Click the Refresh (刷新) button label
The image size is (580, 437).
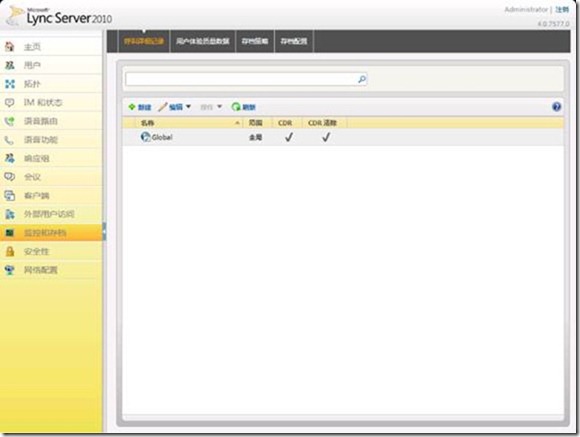pyautogui.click(x=249, y=107)
